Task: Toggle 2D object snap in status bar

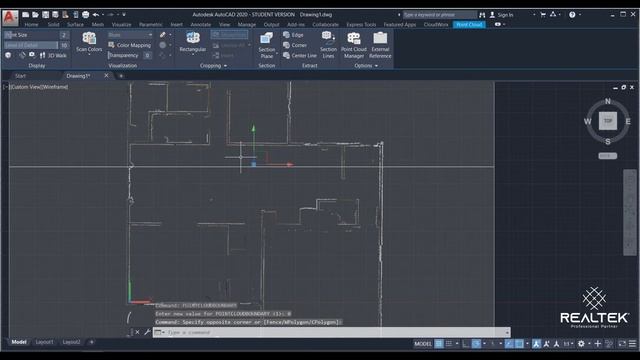Action: [519, 344]
